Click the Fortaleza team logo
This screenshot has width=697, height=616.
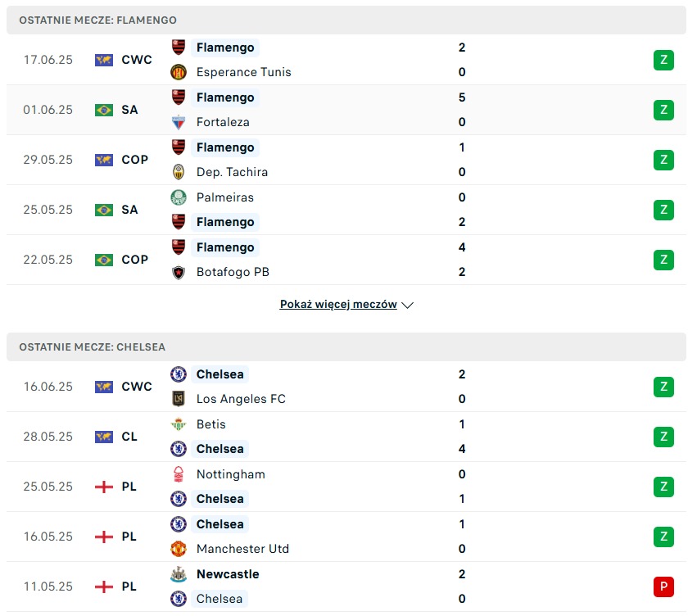(179, 122)
